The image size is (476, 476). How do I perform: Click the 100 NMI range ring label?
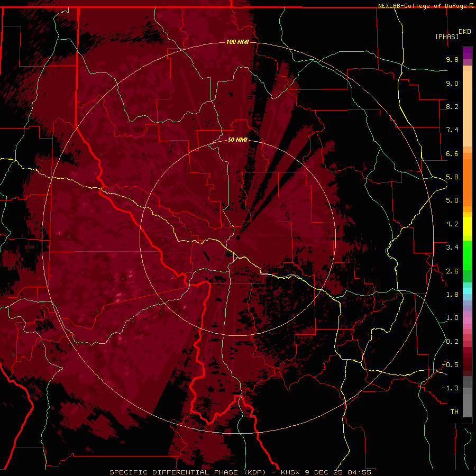(237, 42)
